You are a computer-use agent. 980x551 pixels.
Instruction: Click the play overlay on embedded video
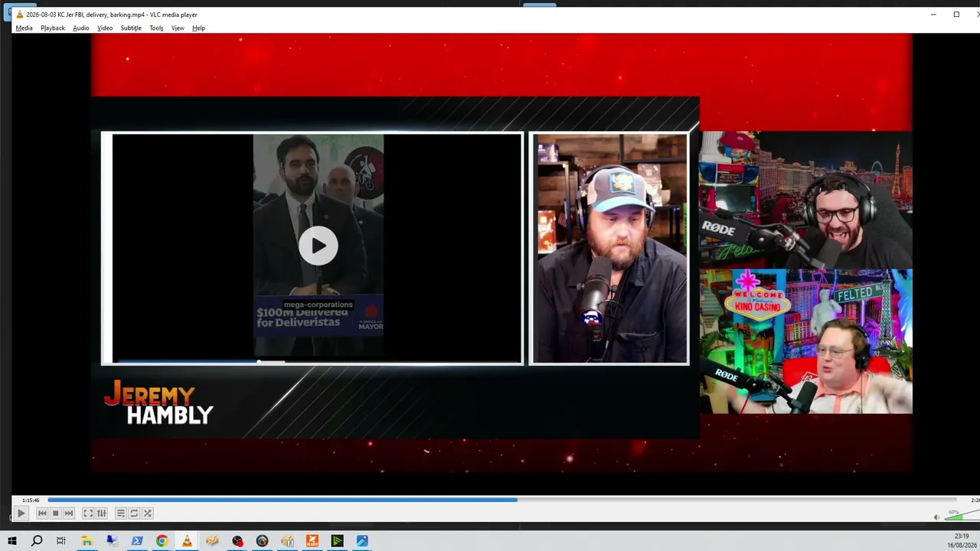pos(318,246)
